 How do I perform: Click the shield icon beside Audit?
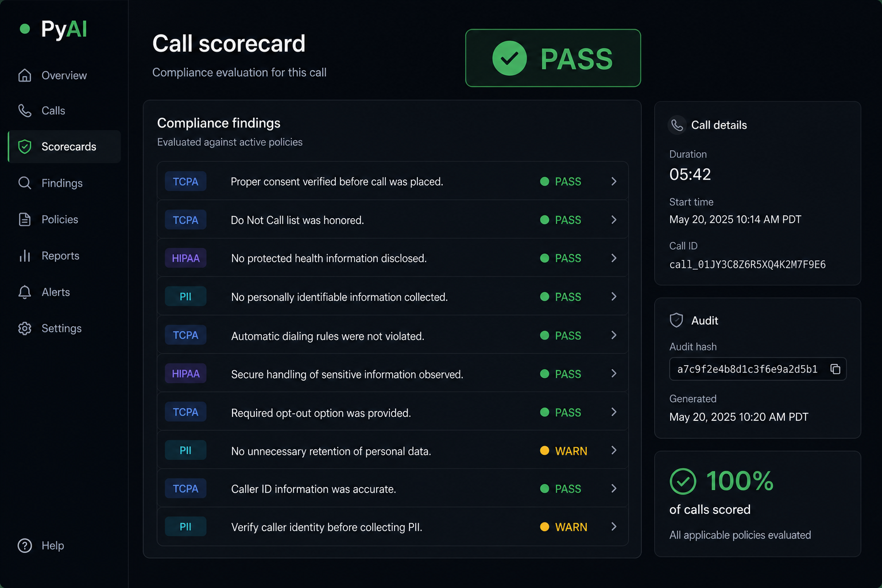click(x=676, y=320)
